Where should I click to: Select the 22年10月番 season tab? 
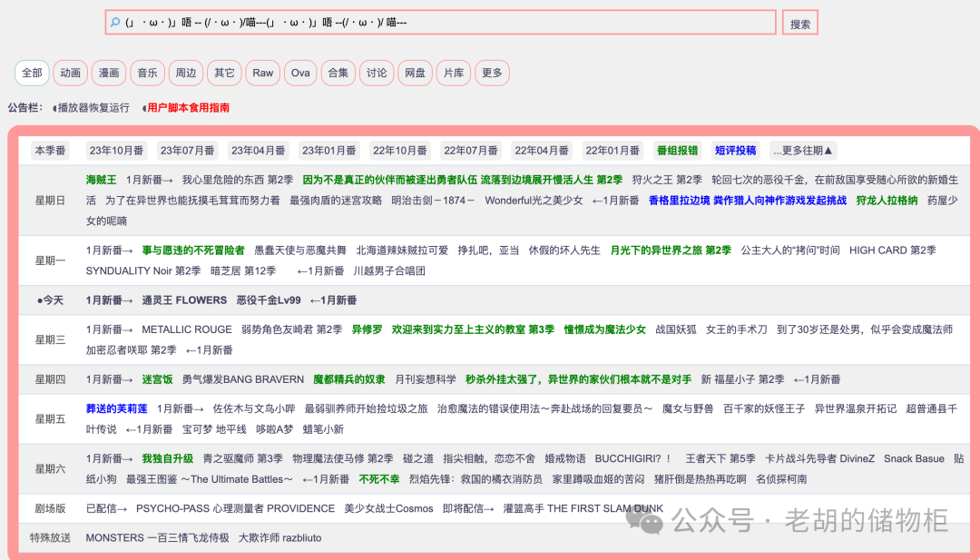point(400,151)
